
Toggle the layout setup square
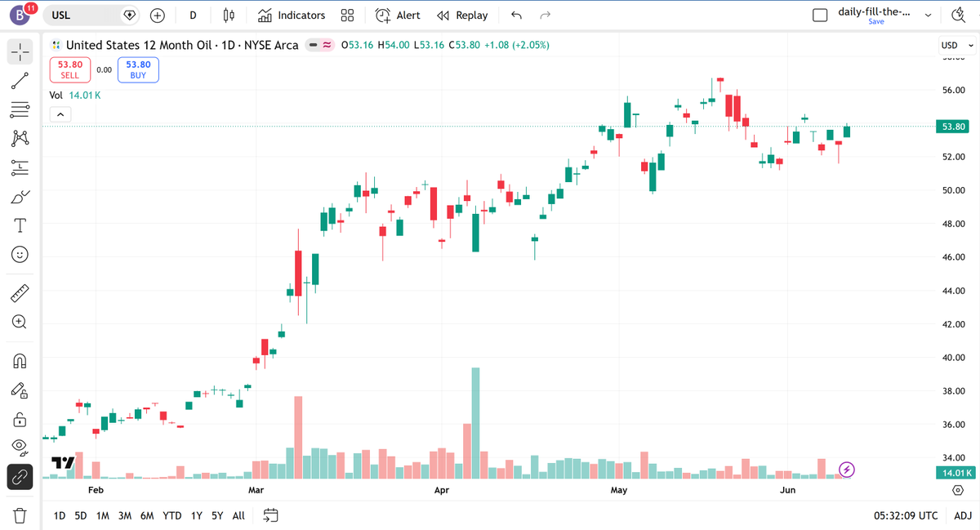[x=821, y=16]
